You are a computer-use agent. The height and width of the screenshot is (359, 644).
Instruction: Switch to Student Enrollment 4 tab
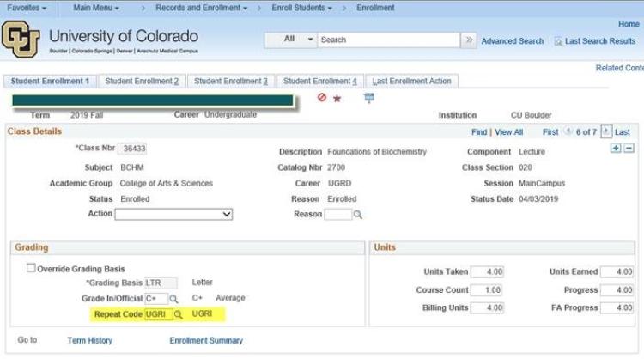coord(320,82)
